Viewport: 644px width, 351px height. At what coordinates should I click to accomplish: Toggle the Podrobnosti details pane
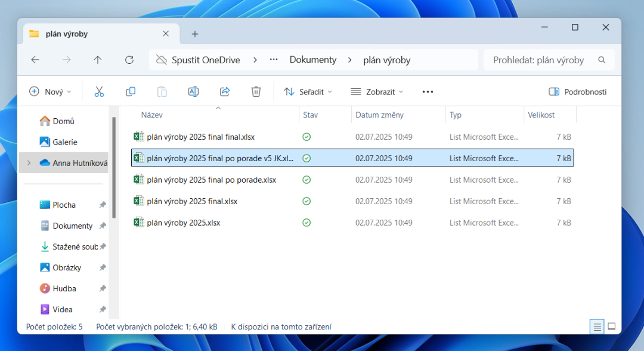click(x=577, y=91)
